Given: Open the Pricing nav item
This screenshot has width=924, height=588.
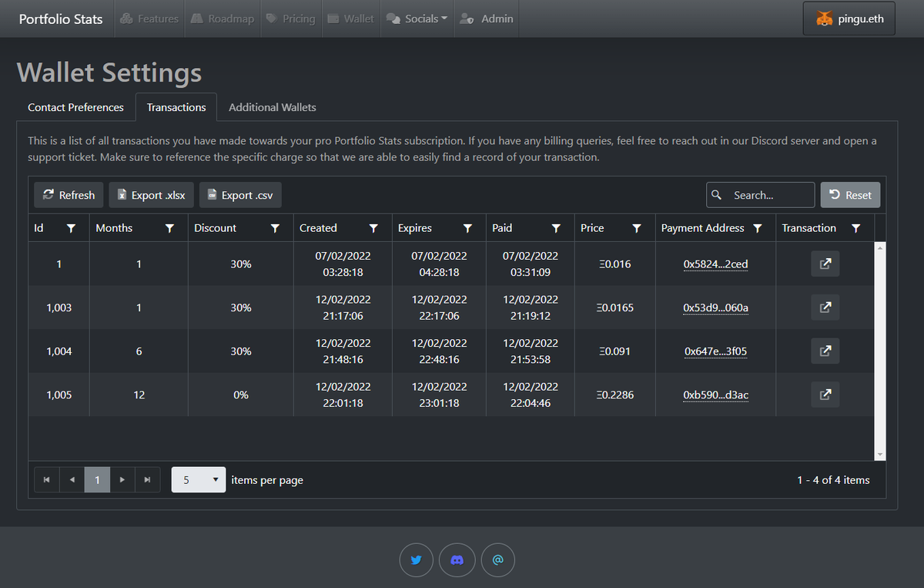Looking at the screenshot, I should (290, 18).
